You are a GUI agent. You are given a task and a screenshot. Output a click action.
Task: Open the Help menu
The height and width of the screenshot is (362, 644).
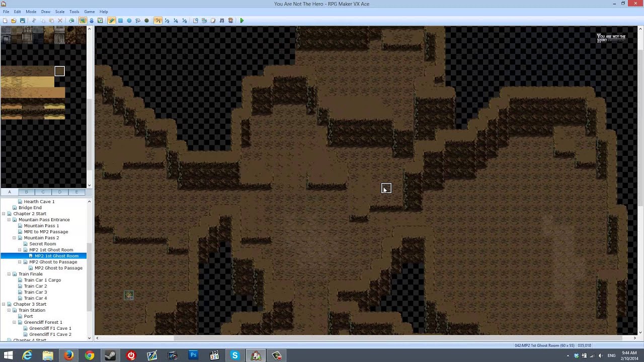[x=104, y=12]
